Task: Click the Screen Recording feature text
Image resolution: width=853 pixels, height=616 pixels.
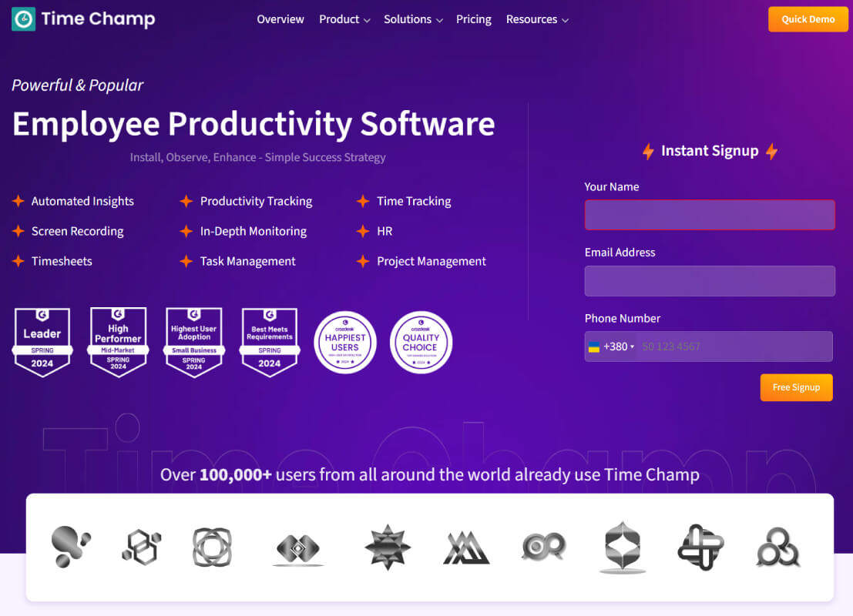Action: (x=77, y=231)
